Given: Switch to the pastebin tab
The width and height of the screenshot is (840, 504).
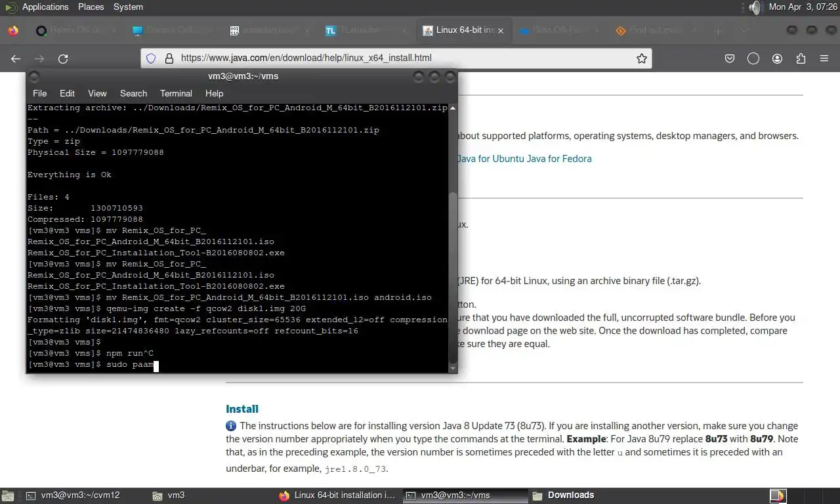Looking at the screenshot, I should [269, 30].
